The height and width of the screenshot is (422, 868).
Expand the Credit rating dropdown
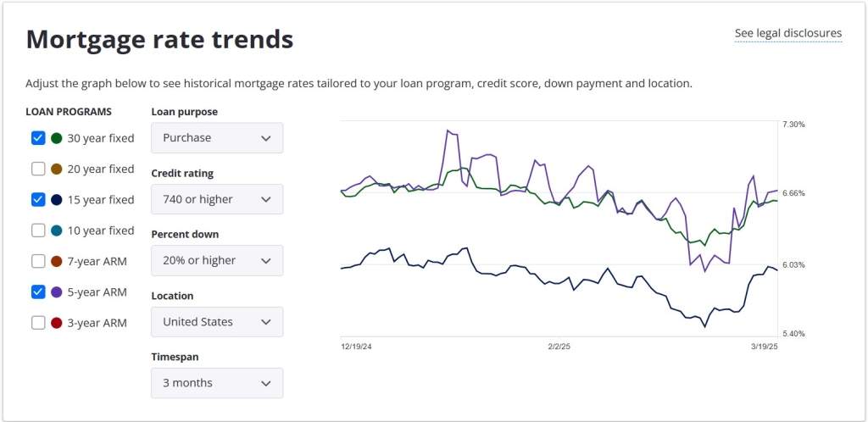[217, 199]
